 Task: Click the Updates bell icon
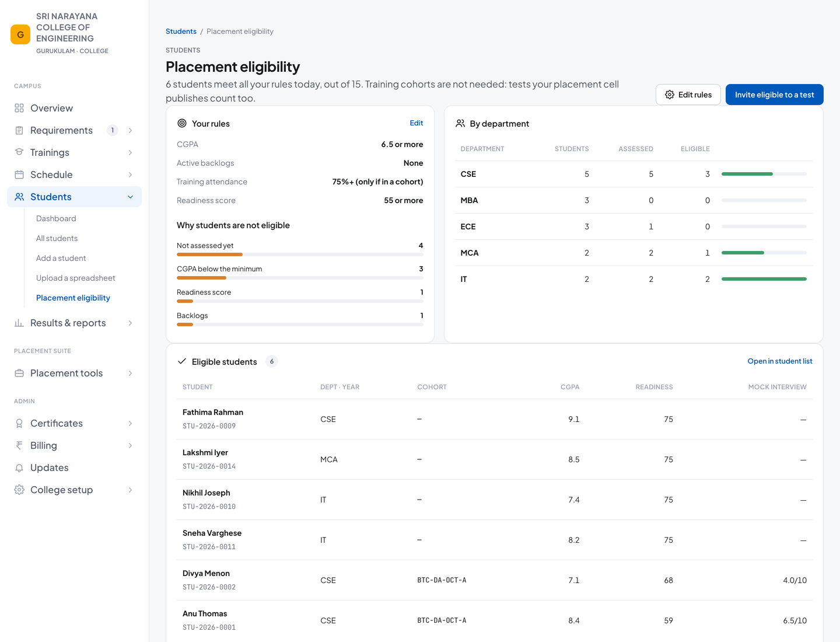point(19,467)
